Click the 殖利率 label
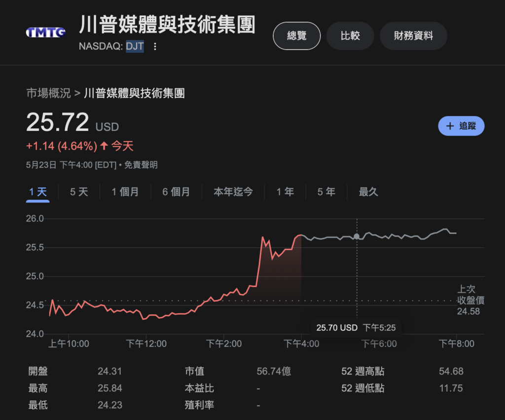Image resolution: width=505 pixels, height=420 pixels. 199,405
